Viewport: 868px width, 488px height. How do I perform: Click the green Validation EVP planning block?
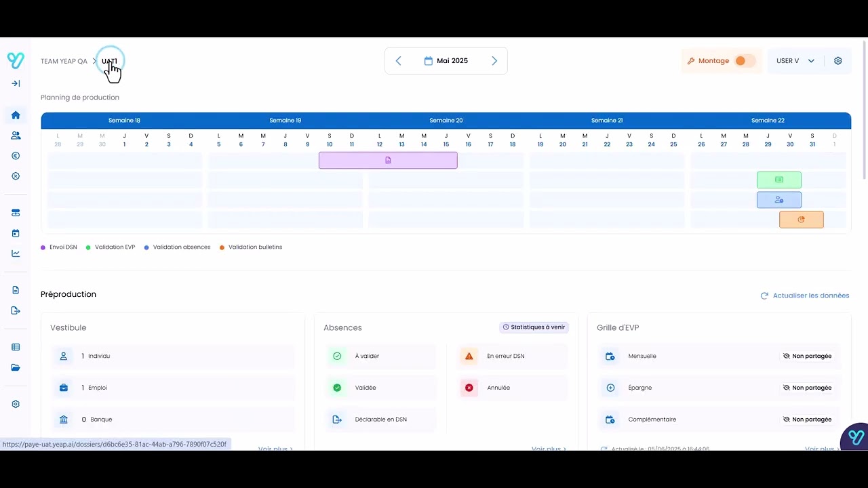tap(779, 180)
